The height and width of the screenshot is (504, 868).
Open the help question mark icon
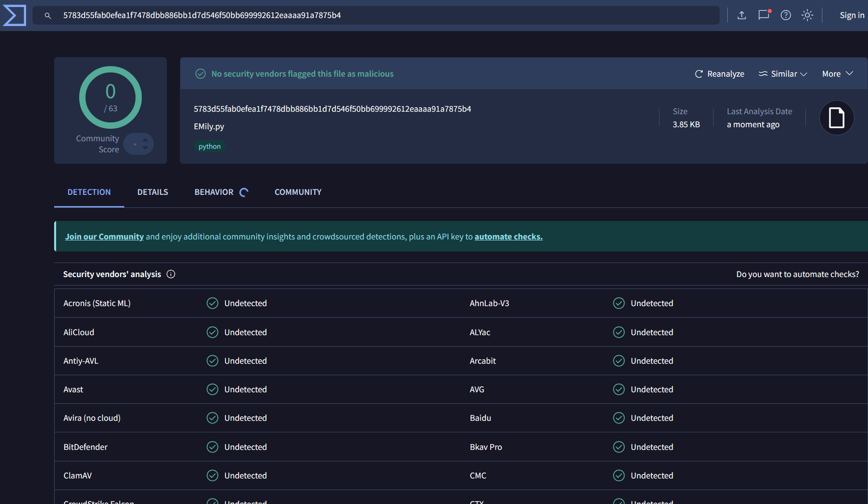pos(786,16)
